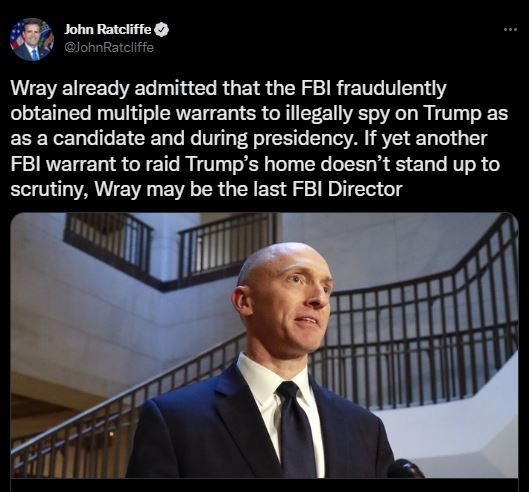Visit the @JohnRatcliffe handle link
The height and width of the screenshot is (492, 529).
coord(109,48)
